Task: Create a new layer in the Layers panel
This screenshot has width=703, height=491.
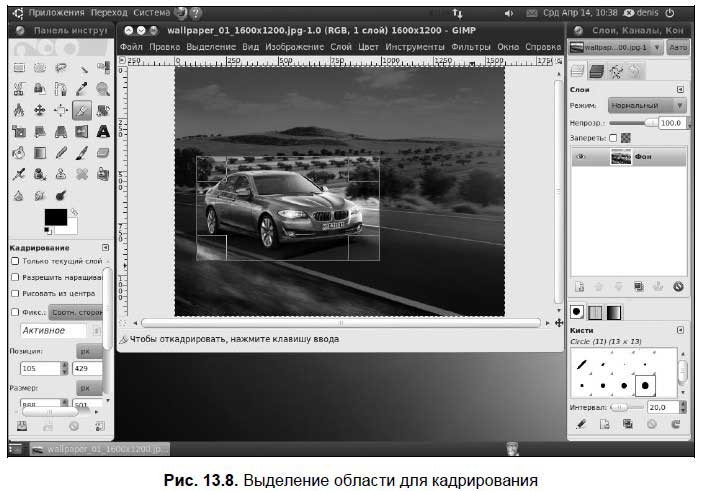Action: (579, 287)
